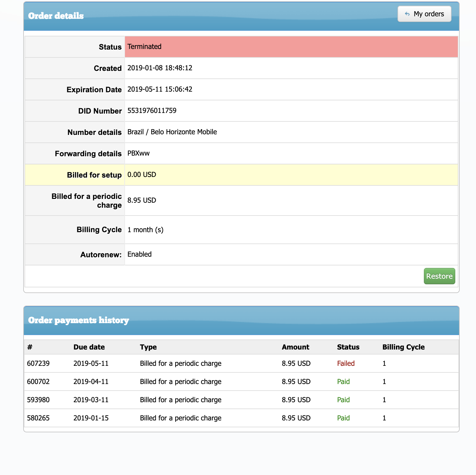Click the Autorenew Enabled value
Screen dimensions: 476x475
(139, 254)
